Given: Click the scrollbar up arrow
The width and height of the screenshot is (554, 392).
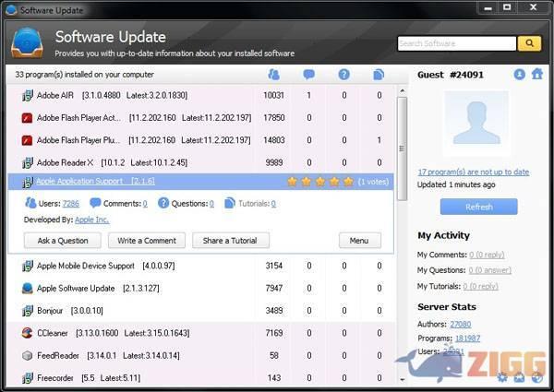Looking at the screenshot, I should 402,91.
